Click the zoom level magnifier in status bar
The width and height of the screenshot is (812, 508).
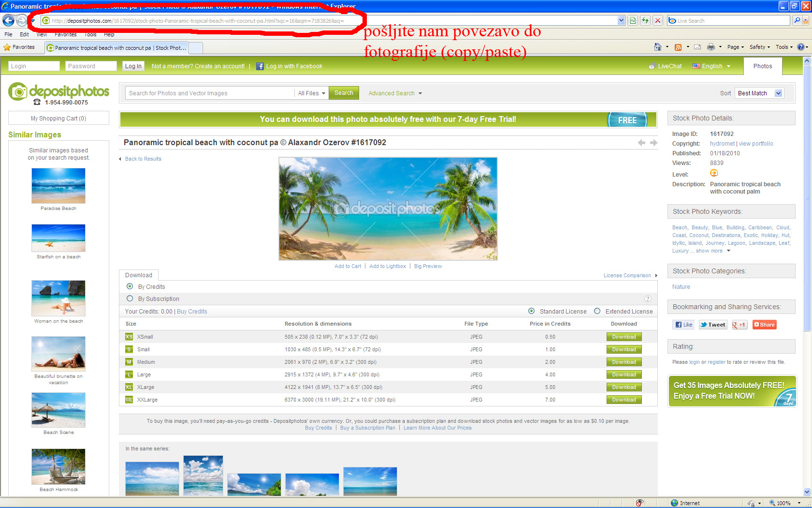pos(772,503)
